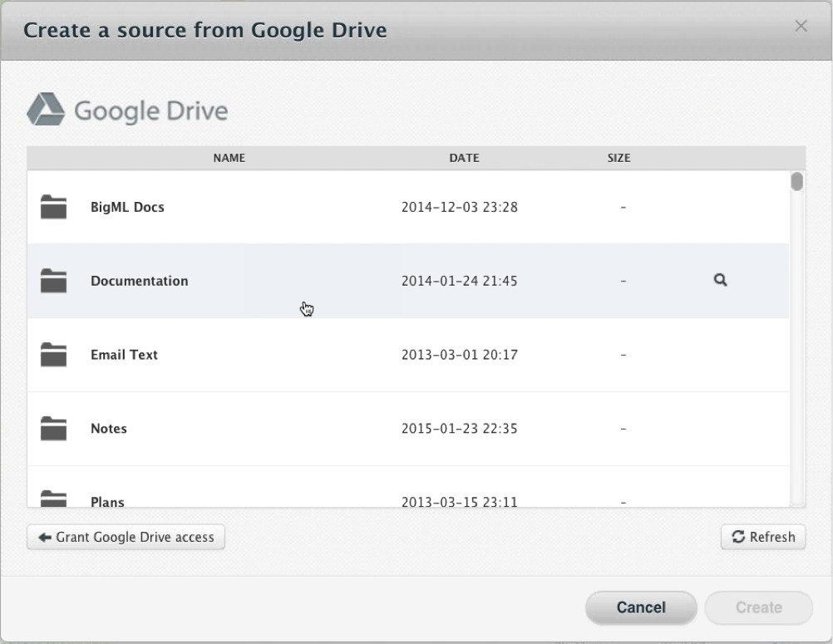Click the file list scrollbar thumb
The image size is (833, 644).
click(x=796, y=182)
